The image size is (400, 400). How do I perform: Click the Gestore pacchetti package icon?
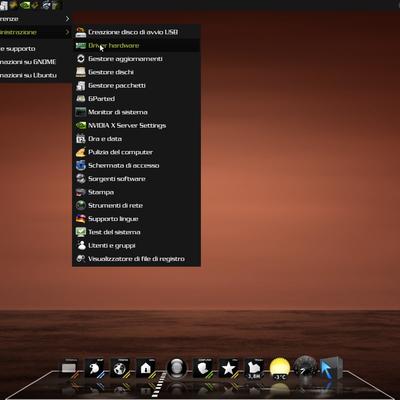pyautogui.click(x=81, y=86)
